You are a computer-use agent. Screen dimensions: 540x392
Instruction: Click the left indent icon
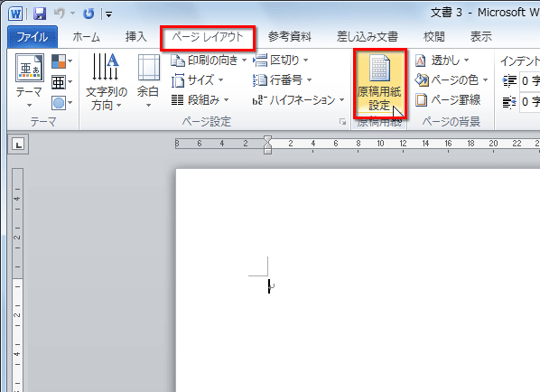pyautogui.click(x=509, y=81)
